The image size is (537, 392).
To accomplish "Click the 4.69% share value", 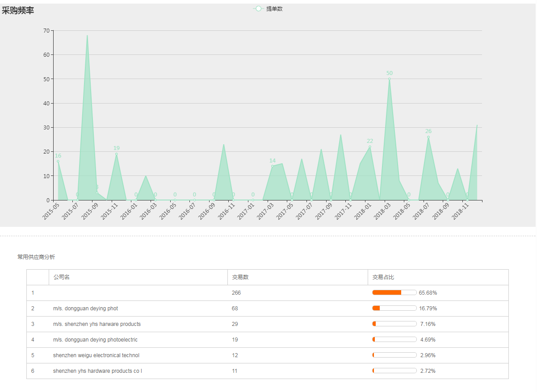I will coord(428,340).
